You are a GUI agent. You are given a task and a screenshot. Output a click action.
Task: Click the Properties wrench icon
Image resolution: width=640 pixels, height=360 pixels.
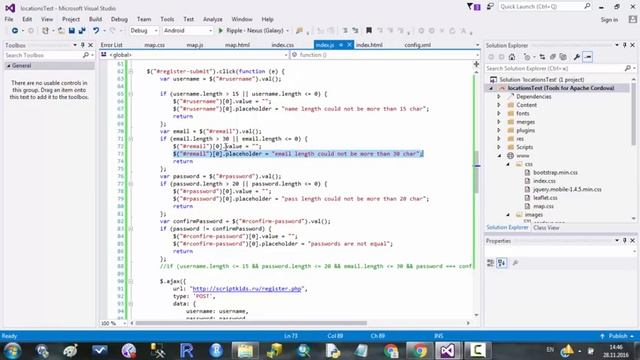pos(577,57)
